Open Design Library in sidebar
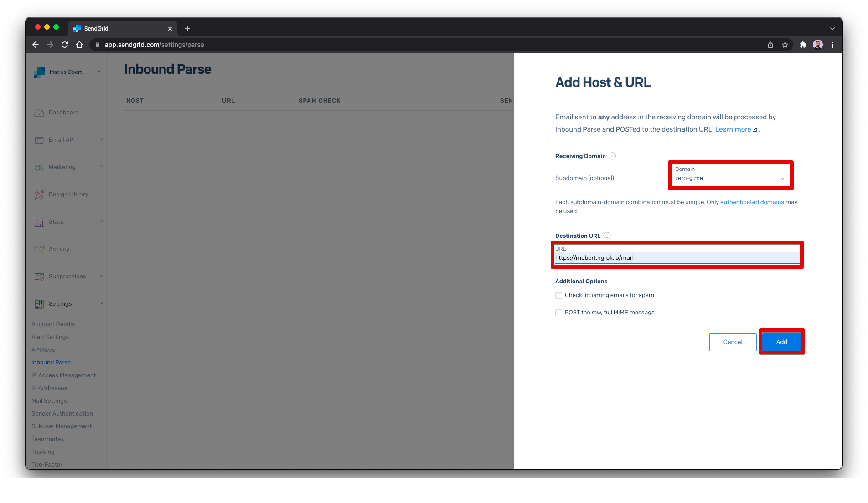The image size is (868, 503). pyautogui.click(x=68, y=195)
